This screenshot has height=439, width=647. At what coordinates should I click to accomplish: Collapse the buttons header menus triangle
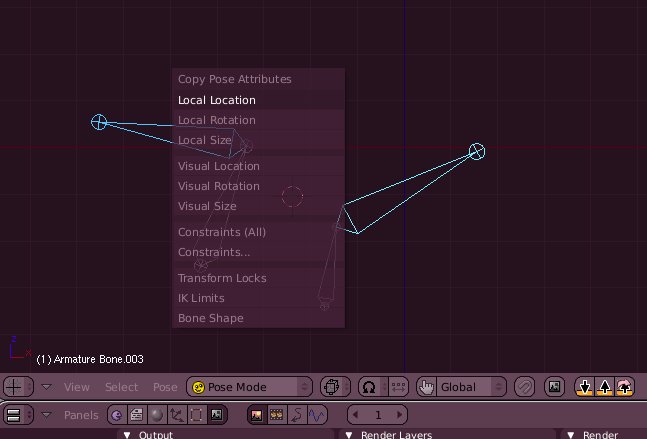point(46,415)
